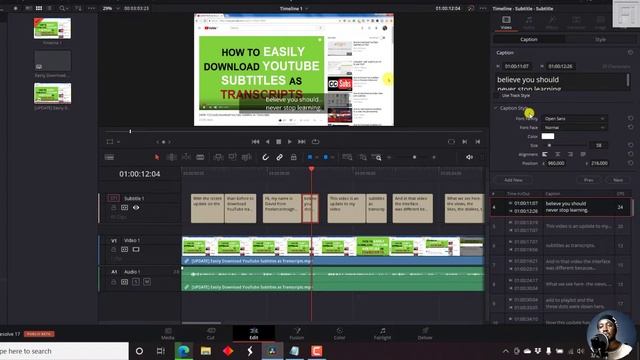Go to Next caption button
This screenshot has width=640, height=360.
pos(618,180)
